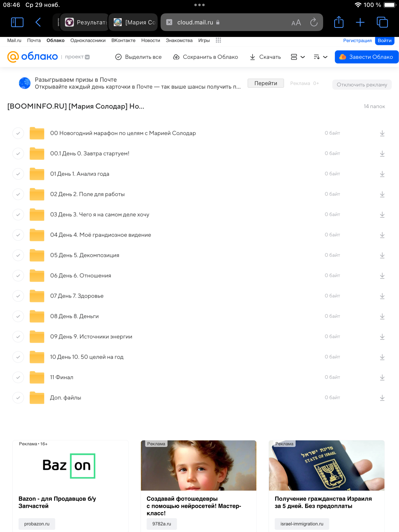Click the Войти button
Screen dimensions: 399x532
pos(384,41)
